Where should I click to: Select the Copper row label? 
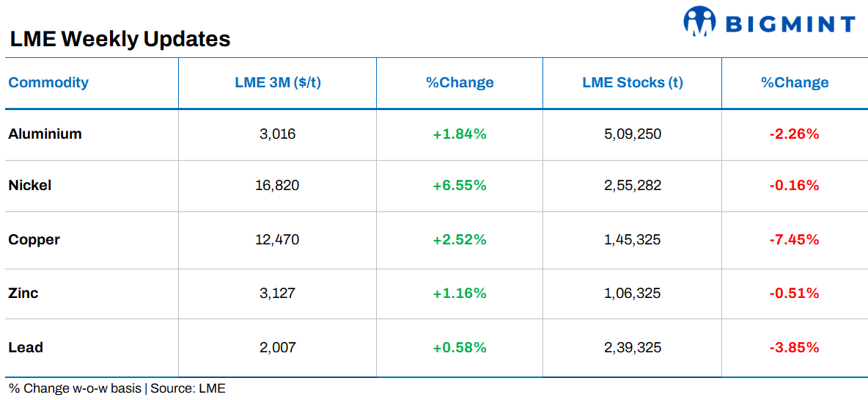coord(34,239)
